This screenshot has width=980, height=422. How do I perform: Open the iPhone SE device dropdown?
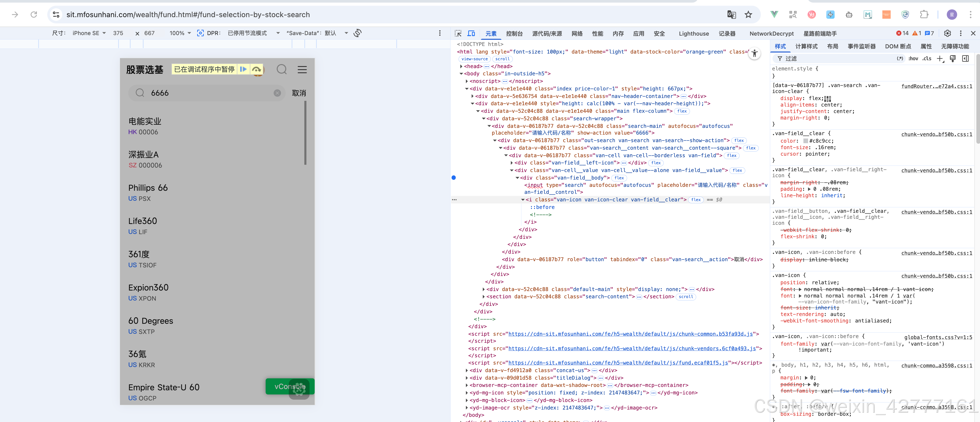pos(89,33)
